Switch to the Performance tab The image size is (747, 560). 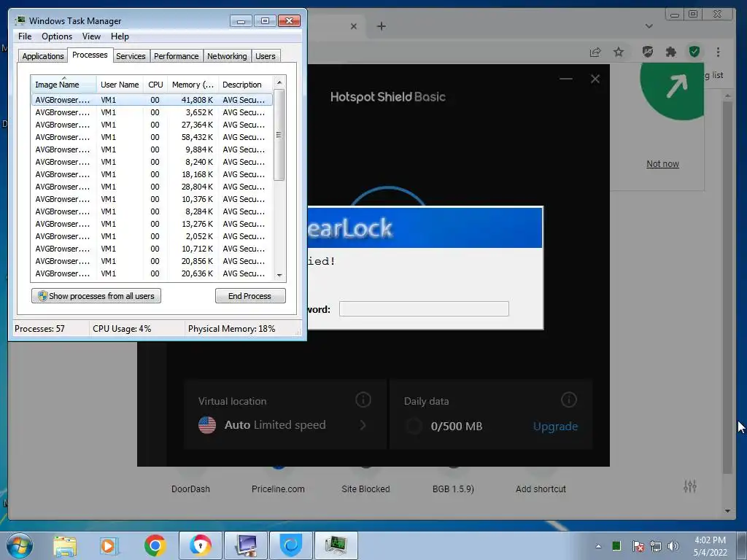coord(177,56)
